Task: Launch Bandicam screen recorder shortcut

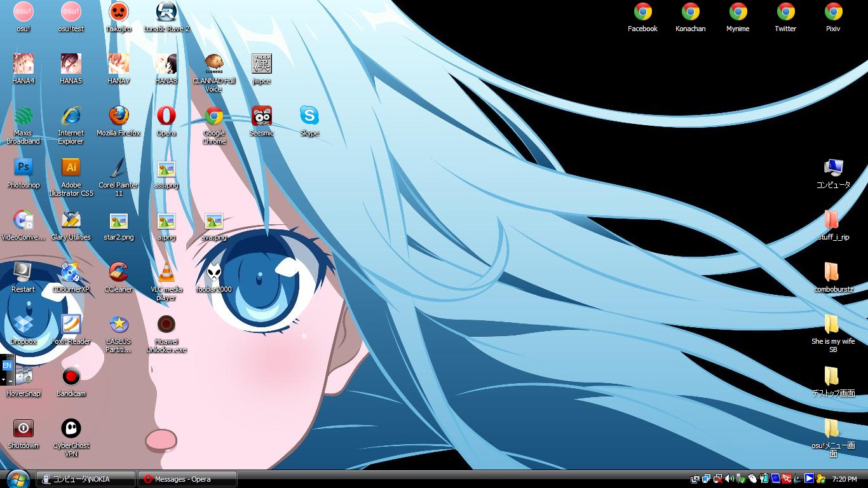Action: click(x=71, y=382)
